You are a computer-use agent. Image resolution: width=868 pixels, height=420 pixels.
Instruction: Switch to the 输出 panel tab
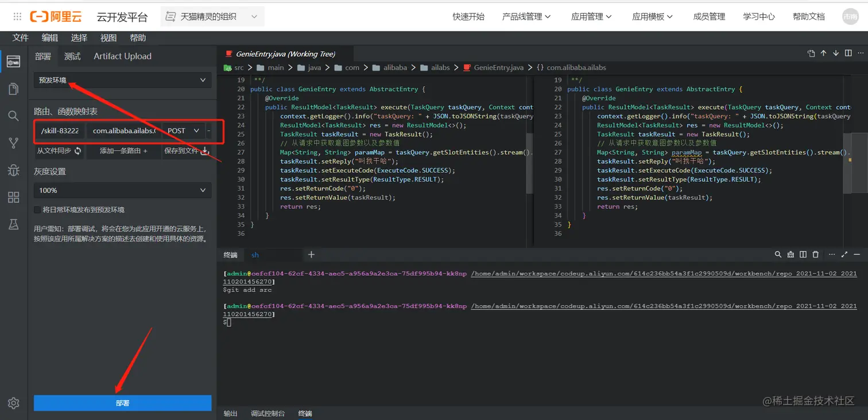230,413
